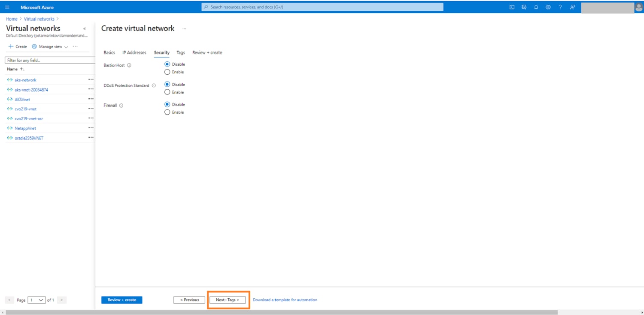Open directories and subscriptions filter icon

point(524,7)
